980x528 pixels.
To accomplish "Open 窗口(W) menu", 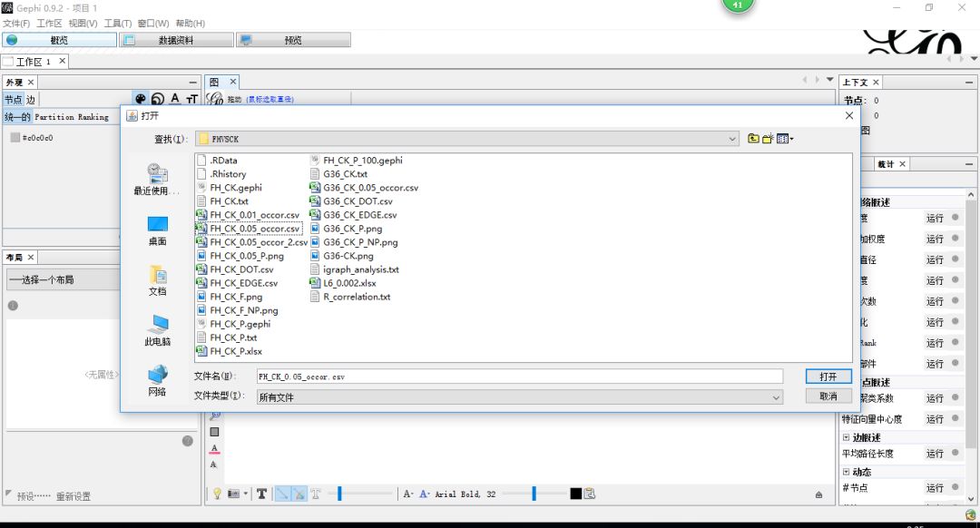I will (153, 23).
